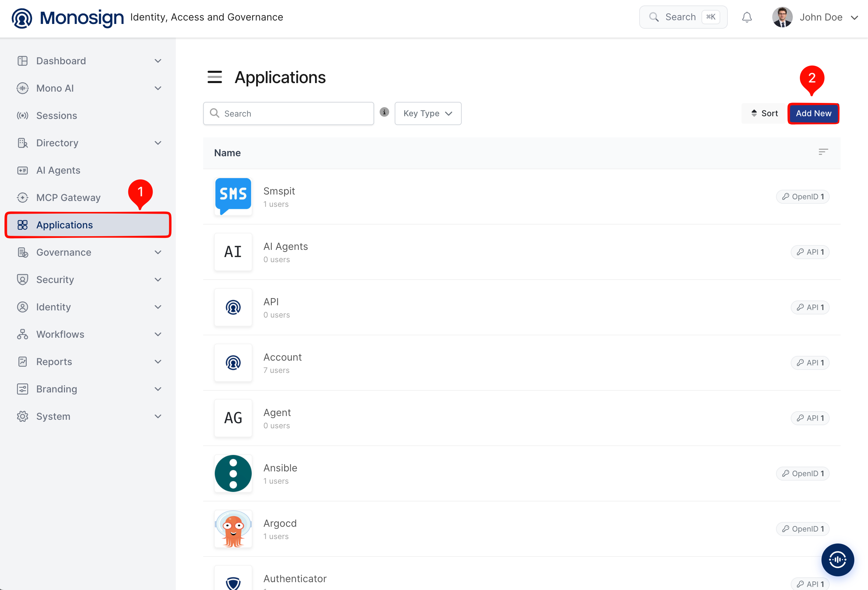Open the Mono AI floating assistant button
Viewport: 868px width, 590px height.
coord(837,559)
